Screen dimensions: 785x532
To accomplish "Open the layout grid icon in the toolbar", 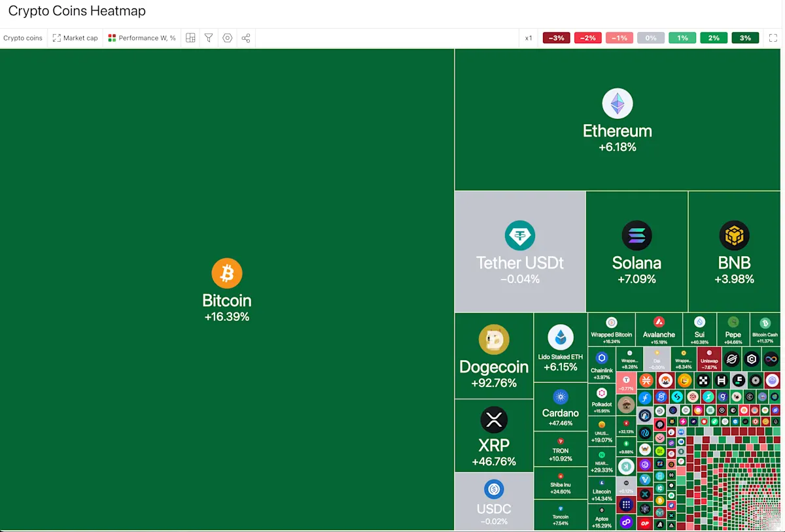I will pos(190,38).
